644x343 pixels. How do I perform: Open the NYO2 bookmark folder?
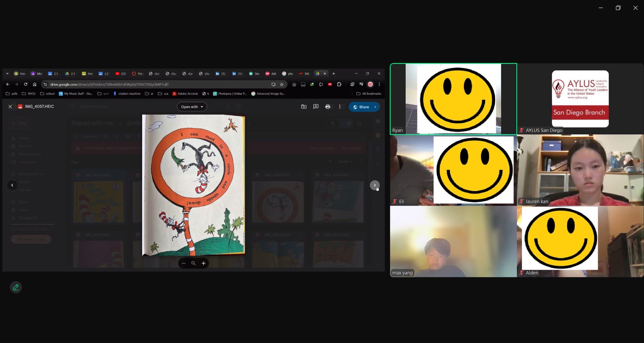tap(29, 94)
